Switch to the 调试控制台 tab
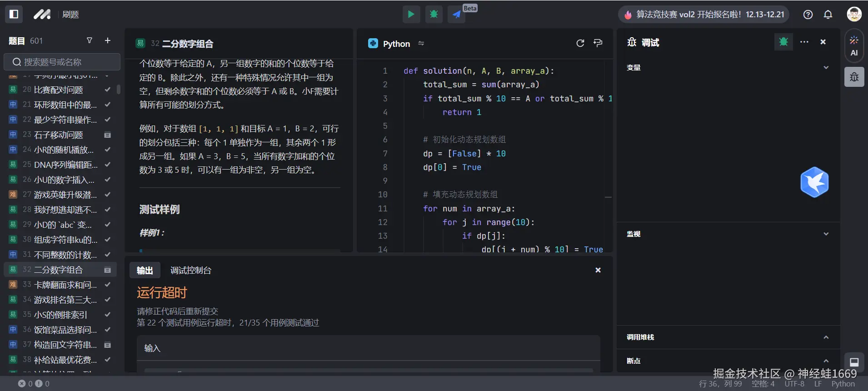 click(190, 271)
